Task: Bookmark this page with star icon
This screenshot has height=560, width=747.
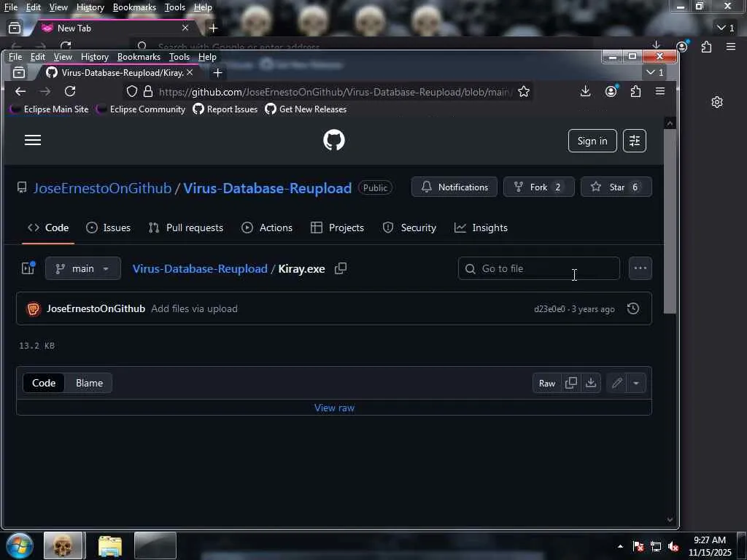Action: (x=524, y=91)
